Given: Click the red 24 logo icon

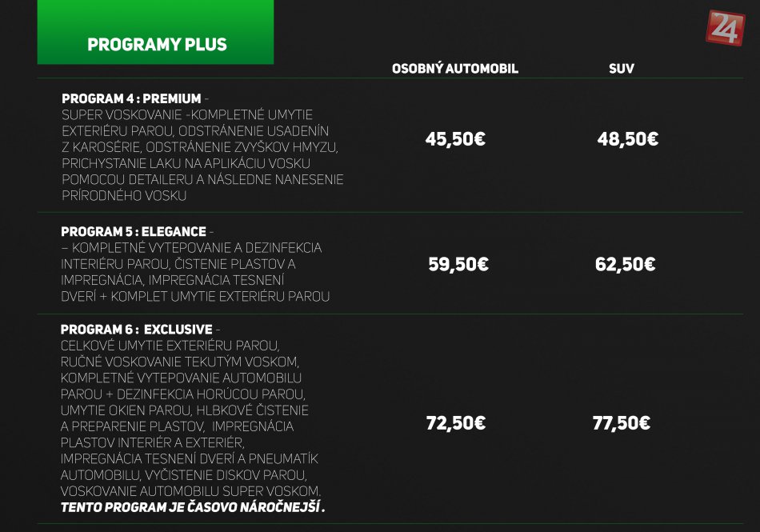Looking at the screenshot, I should (x=725, y=28).
